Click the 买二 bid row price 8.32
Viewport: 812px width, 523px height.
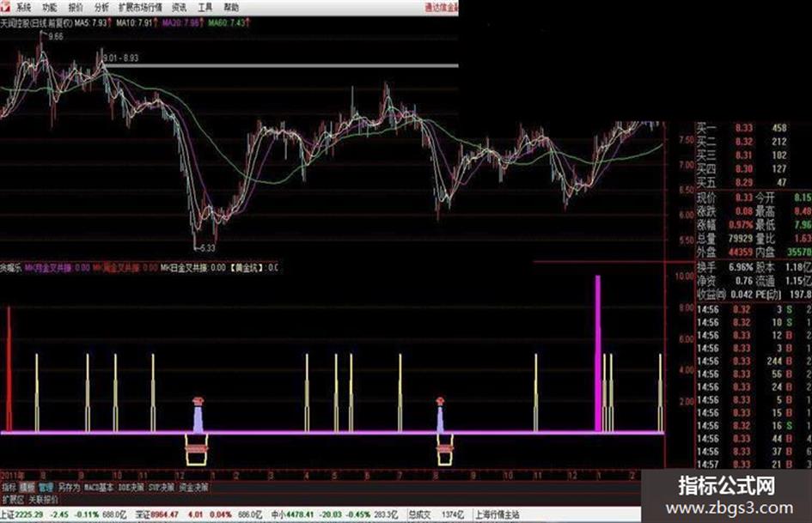coord(743,142)
